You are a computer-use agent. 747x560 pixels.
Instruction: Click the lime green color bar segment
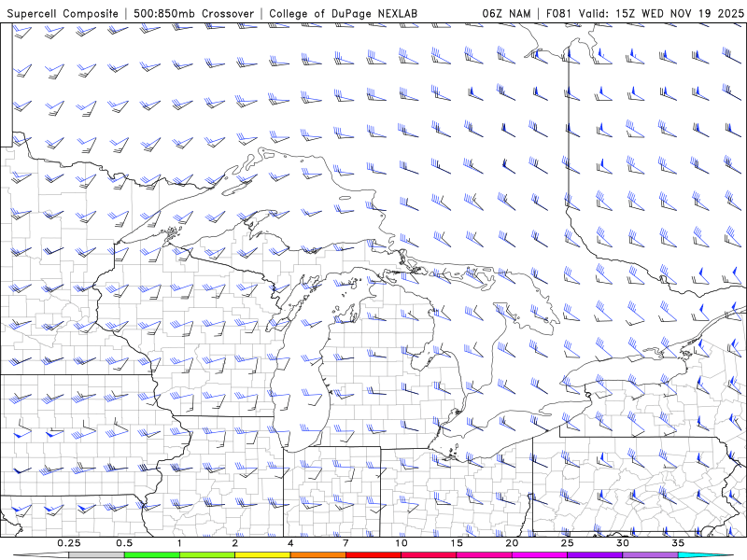coord(207,555)
